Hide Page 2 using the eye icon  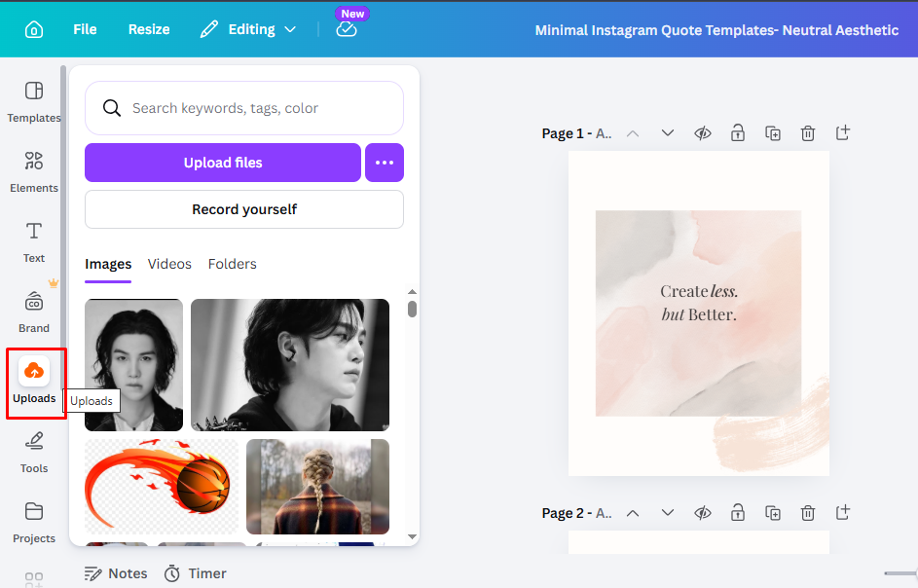703,513
